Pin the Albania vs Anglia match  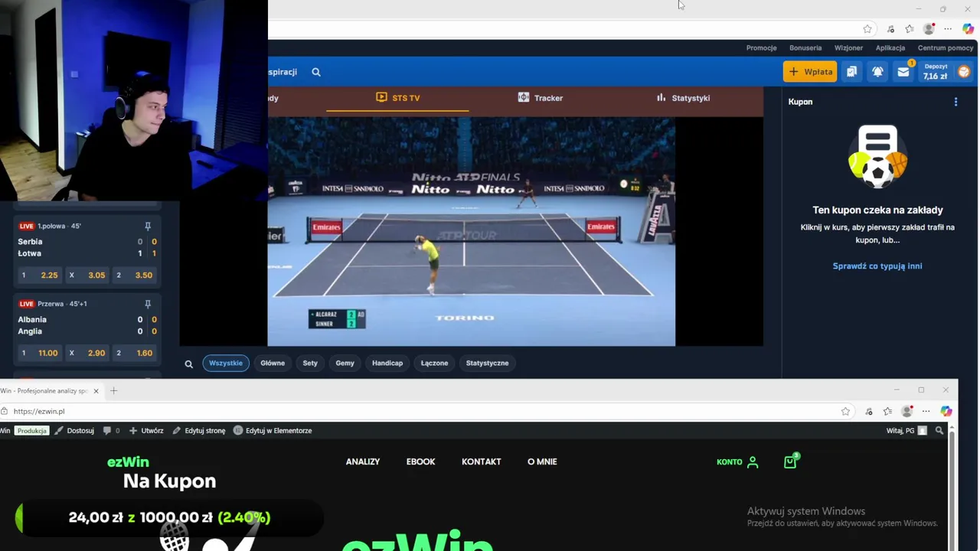(148, 304)
